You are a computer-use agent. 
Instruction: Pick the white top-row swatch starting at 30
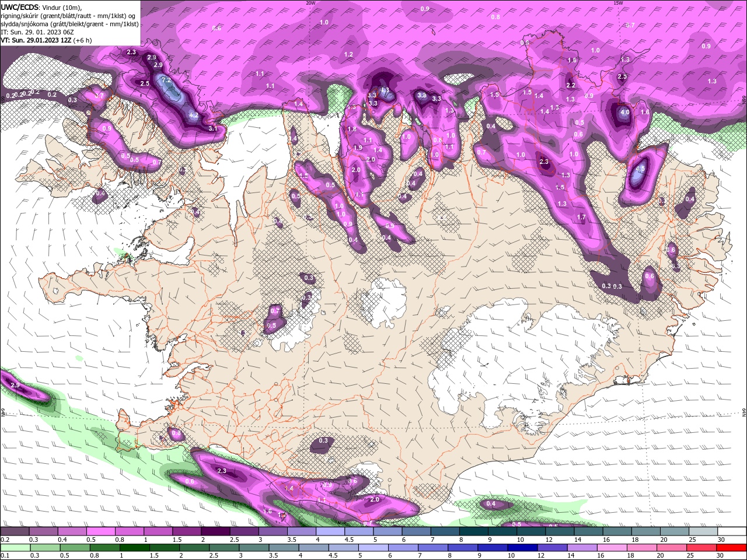pos(732,531)
